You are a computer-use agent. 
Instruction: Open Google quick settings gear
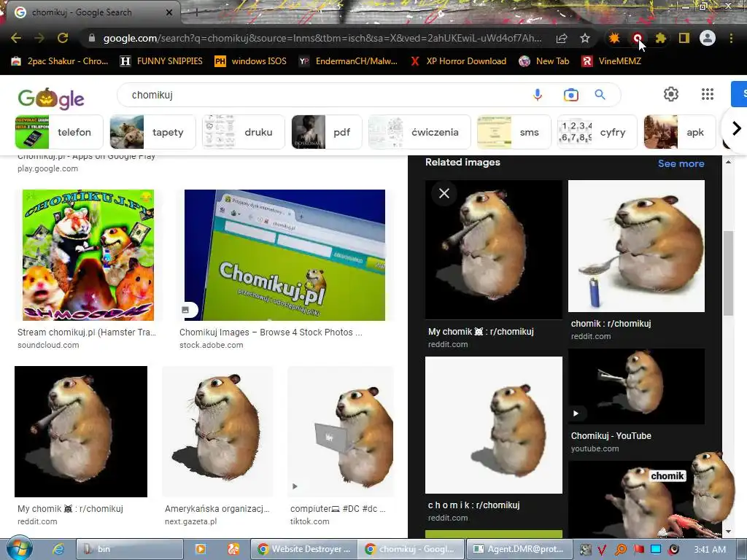671,94
